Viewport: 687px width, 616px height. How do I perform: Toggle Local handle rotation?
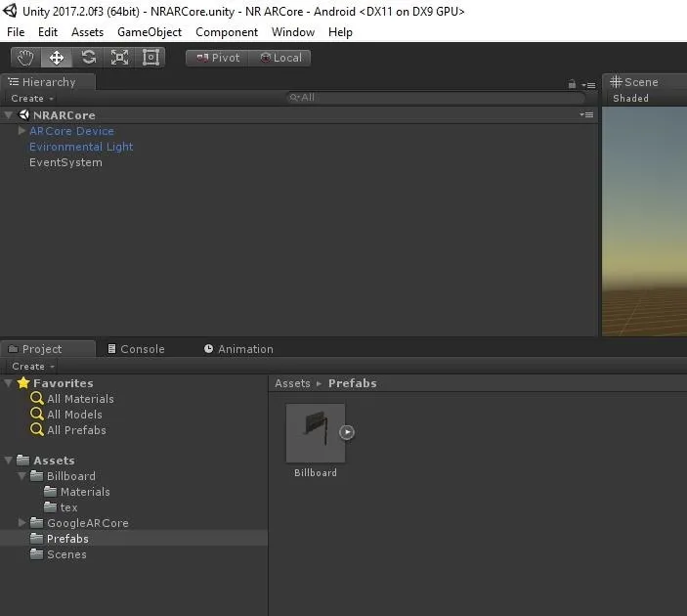(279, 58)
